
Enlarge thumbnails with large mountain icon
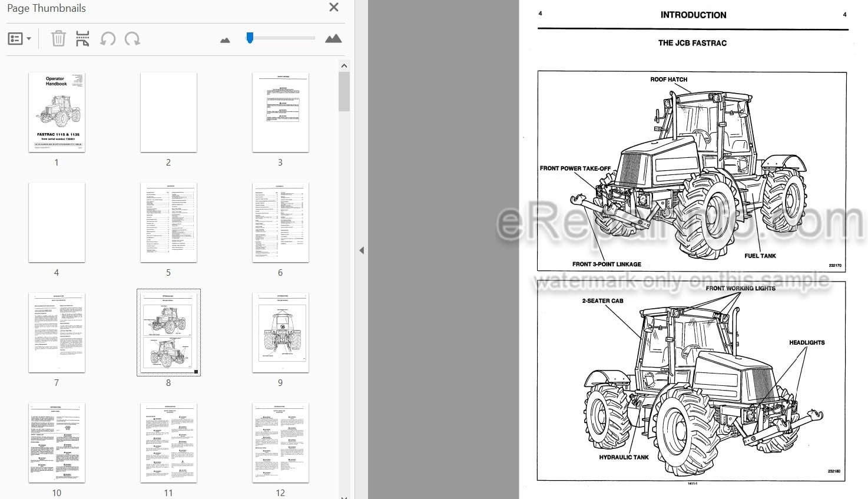tap(333, 39)
